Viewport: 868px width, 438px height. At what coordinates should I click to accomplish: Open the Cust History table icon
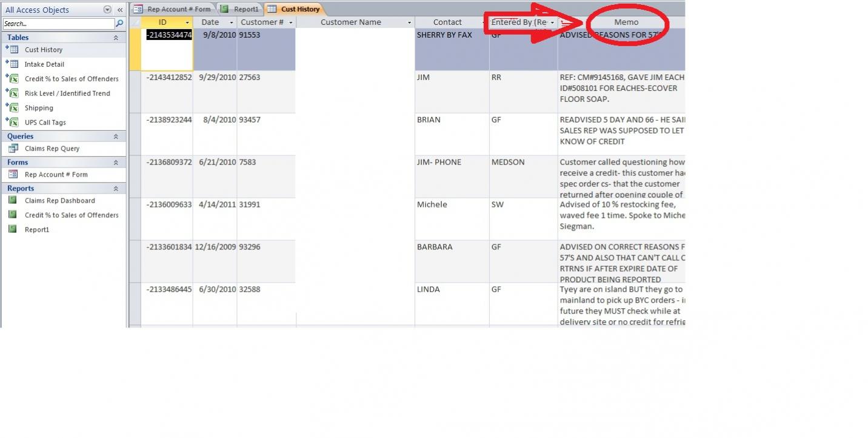point(12,50)
